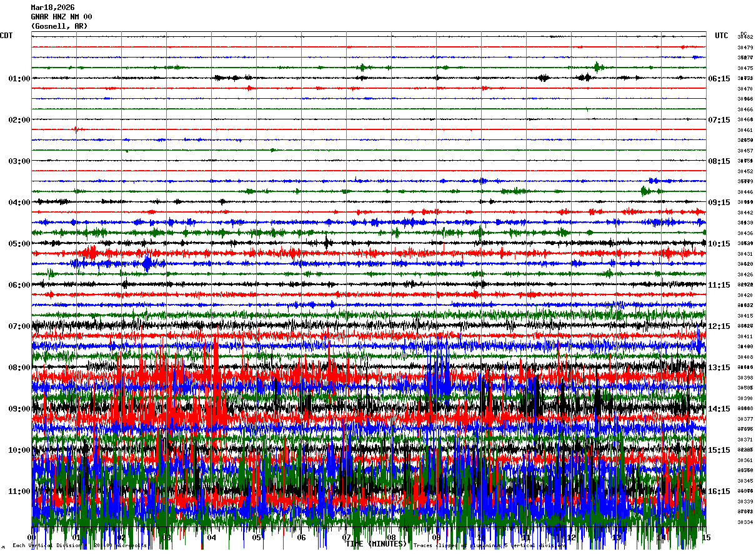756x554 pixels.
Task: Click the DC offset value "30431"
Action: click(x=745, y=254)
